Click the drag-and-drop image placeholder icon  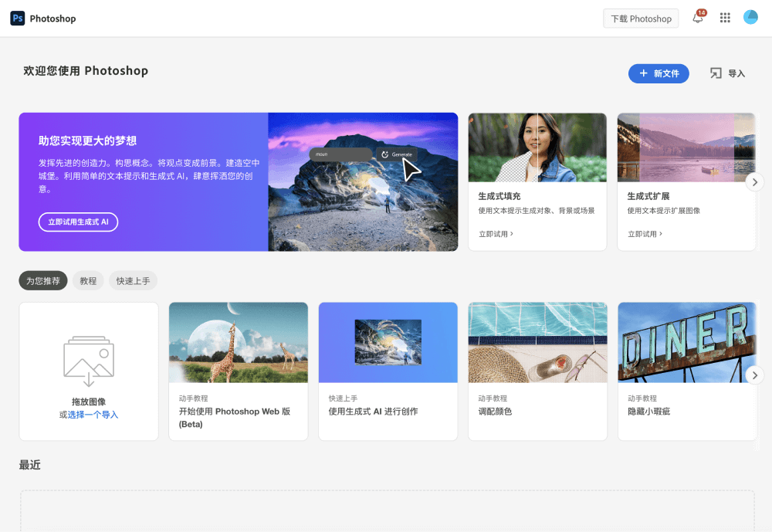[89, 361]
